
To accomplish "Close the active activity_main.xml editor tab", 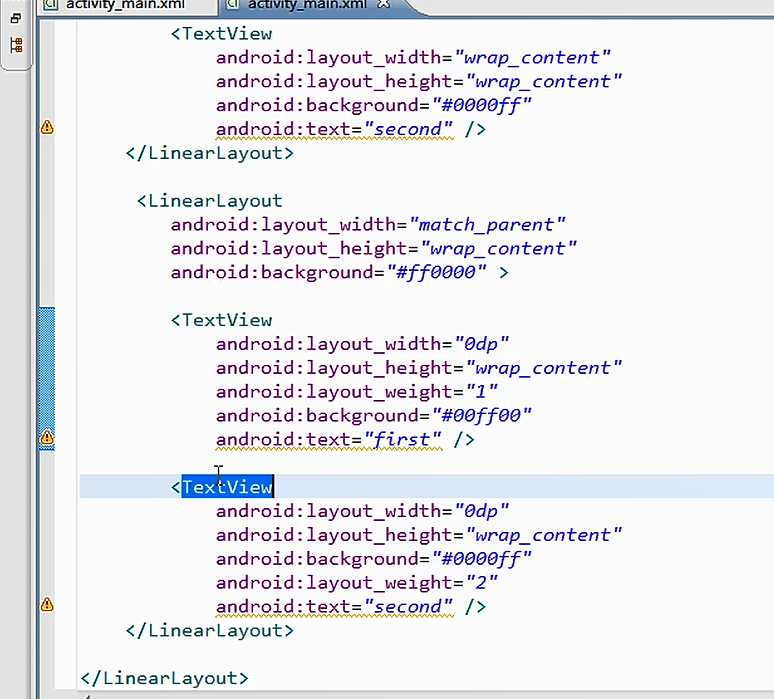I will [384, 4].
